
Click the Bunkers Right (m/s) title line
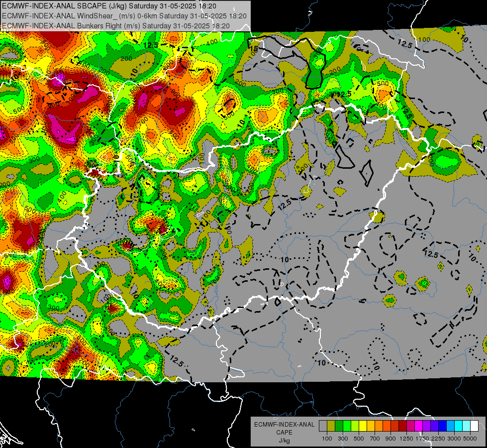[116, 26]
